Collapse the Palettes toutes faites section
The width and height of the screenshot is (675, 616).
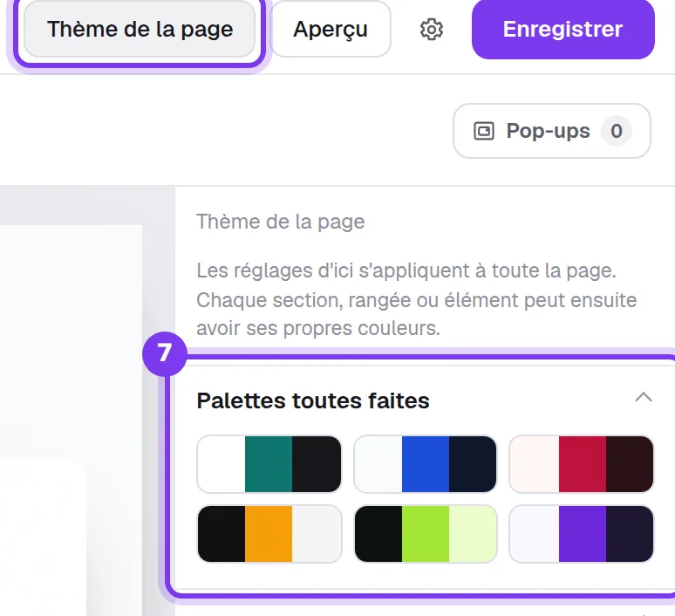tap(644, 397)
